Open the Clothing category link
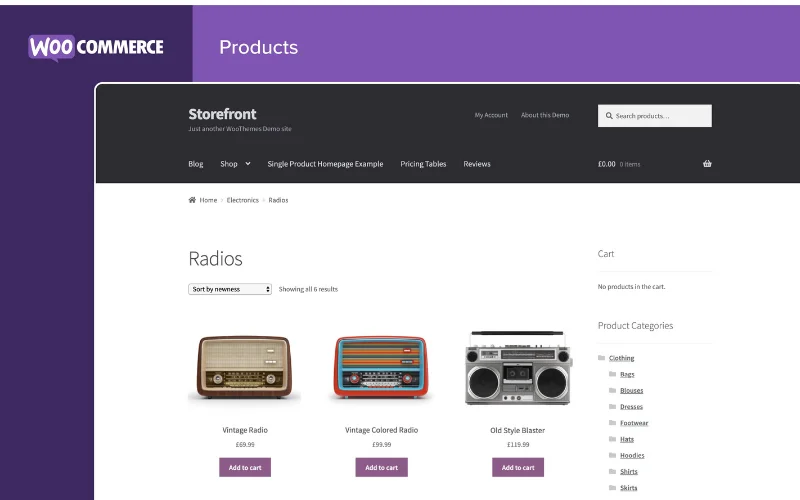 (621, 358)
